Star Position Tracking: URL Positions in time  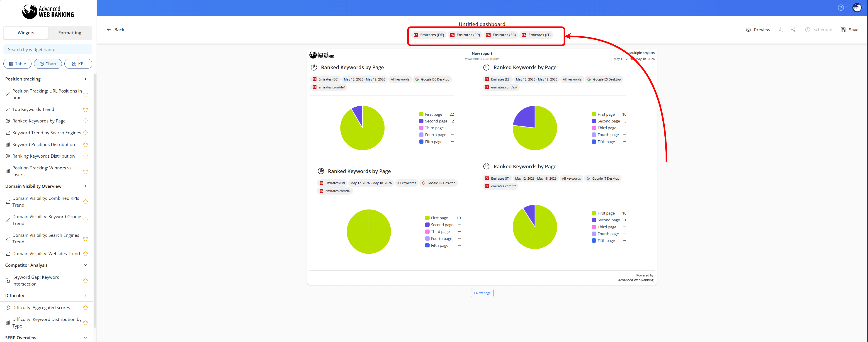click(x=86, y=94)
